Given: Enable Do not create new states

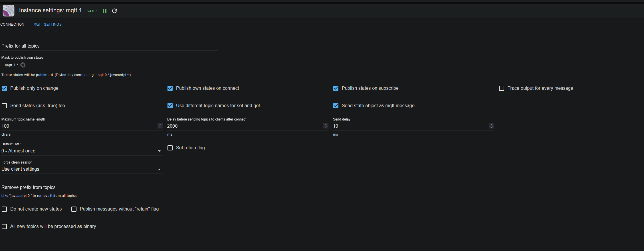Looking at the screenshot, I should click(4, 209).
